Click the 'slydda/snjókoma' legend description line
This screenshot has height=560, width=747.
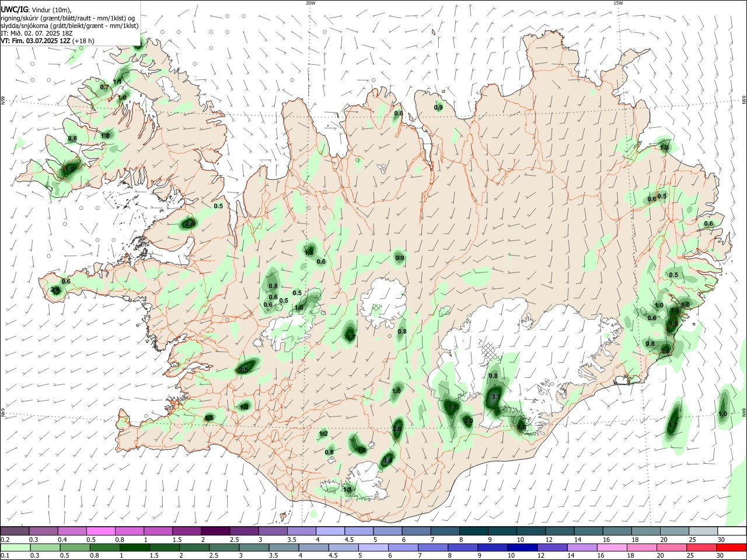69,26
